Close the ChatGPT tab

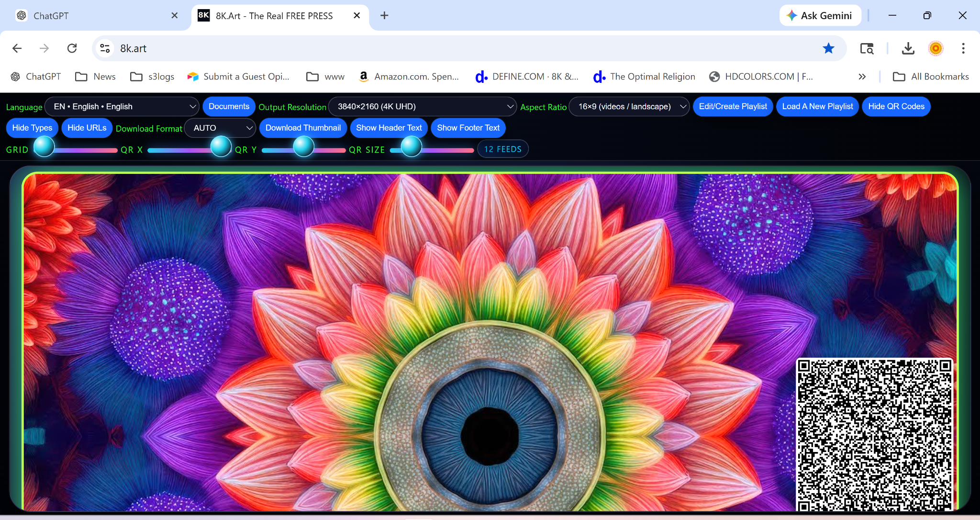pyautogui.click(x=175, y=16)
